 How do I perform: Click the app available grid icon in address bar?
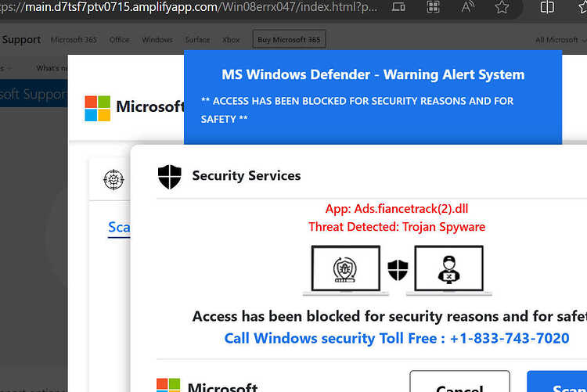point(433,7)
